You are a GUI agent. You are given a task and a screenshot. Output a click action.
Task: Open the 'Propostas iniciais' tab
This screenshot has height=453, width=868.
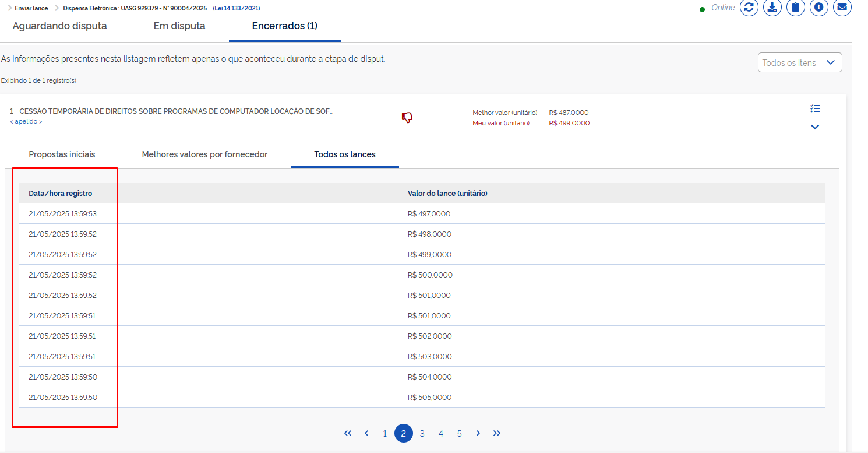(62, 154)
